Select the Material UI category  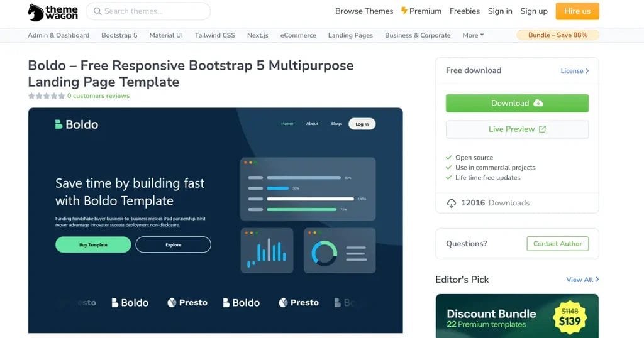coord(166,35)
